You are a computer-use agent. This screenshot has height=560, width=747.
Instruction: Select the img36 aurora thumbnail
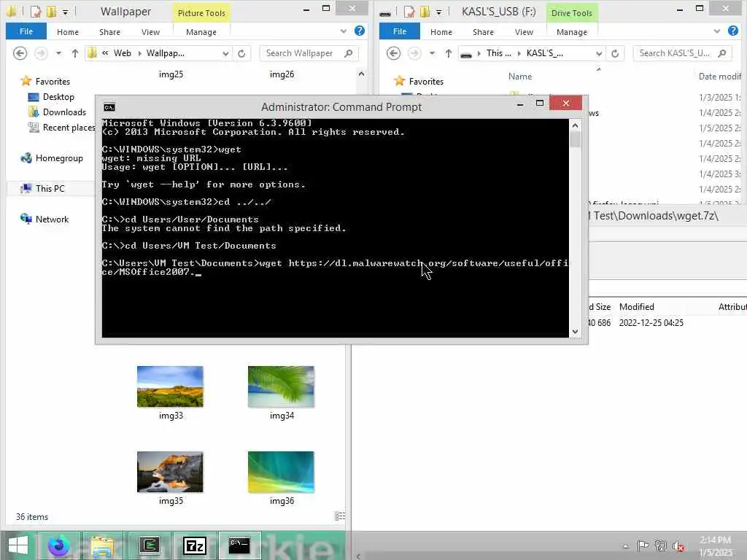281,472
